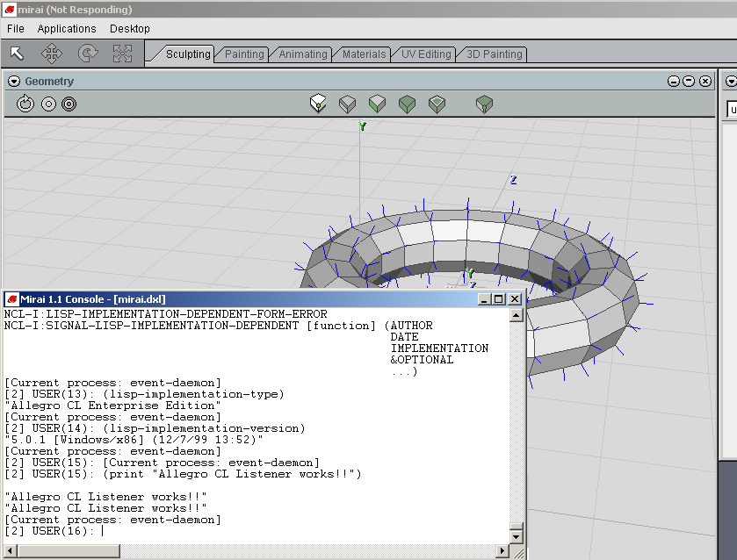Select the cube with green left face icon
This screenshot has width=737, height=560.
click(x=377, y=104)
